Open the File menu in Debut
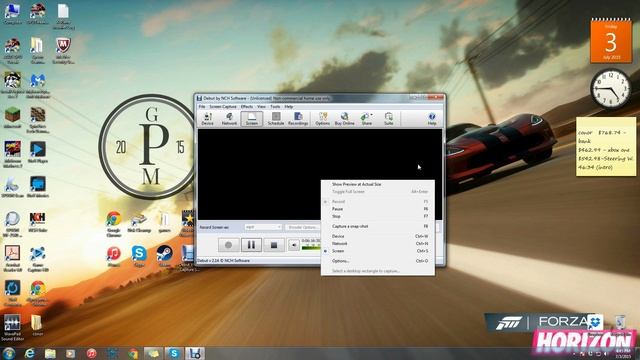Image resolution: width=640 pixels, height=360 pixels. (202, 107)
